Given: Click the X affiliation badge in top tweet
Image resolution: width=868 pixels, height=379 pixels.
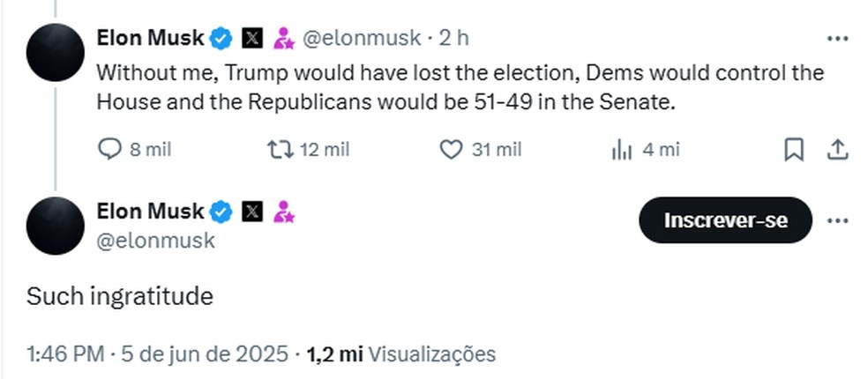Looking at the screenshot, I should tap(252, 39).
